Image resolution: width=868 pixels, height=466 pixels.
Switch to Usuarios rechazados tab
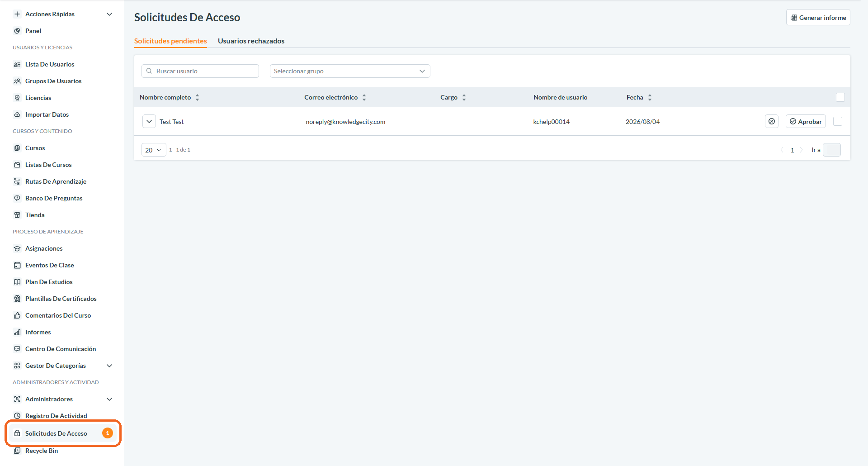[x=251, y=41]
